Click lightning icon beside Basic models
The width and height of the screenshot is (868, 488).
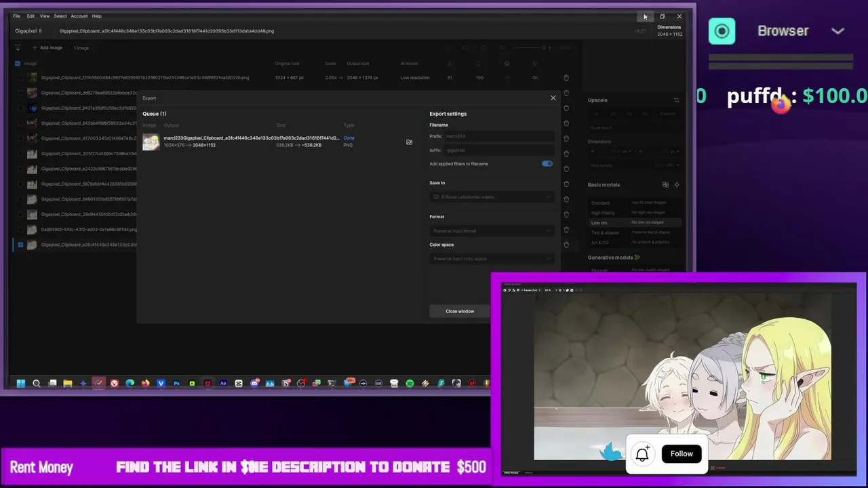[x=677, y=184]
